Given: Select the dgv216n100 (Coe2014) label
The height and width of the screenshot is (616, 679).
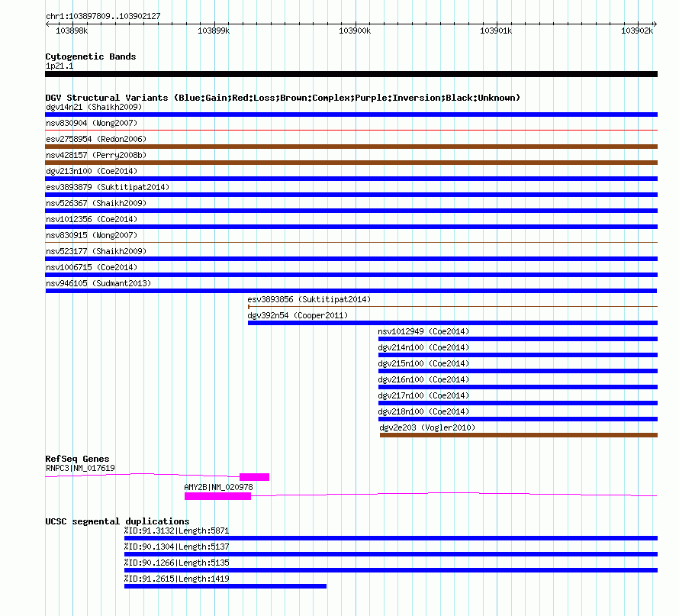Looking at the screenshot, I should coord(423,379).
